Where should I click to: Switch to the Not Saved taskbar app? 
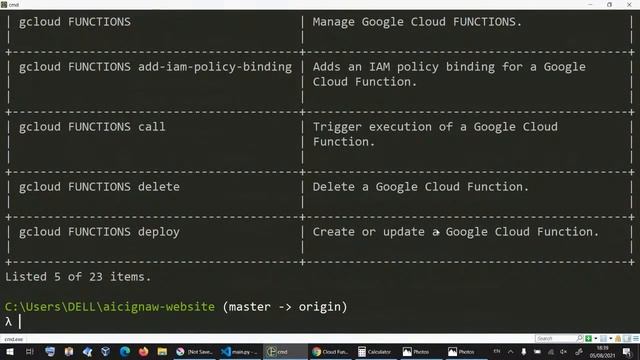tap(194, 351)
